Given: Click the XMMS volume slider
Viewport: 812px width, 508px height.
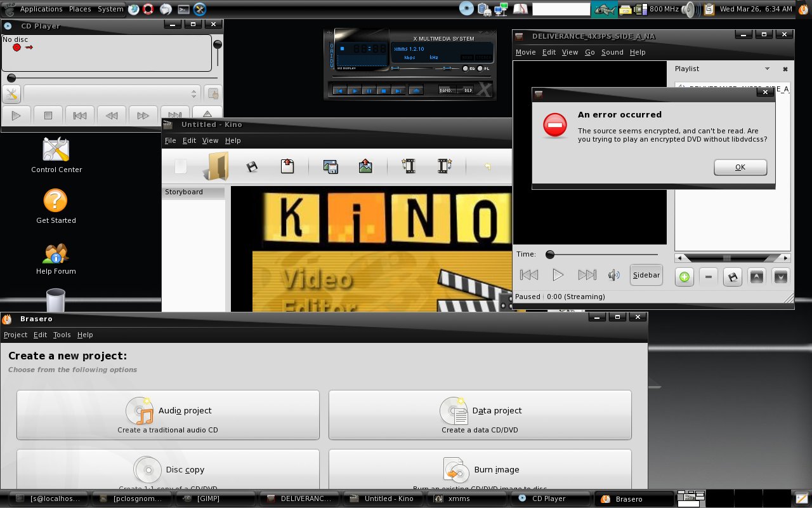Looking at the screenshot, I should pyautogui.click(x=412, y=68).
